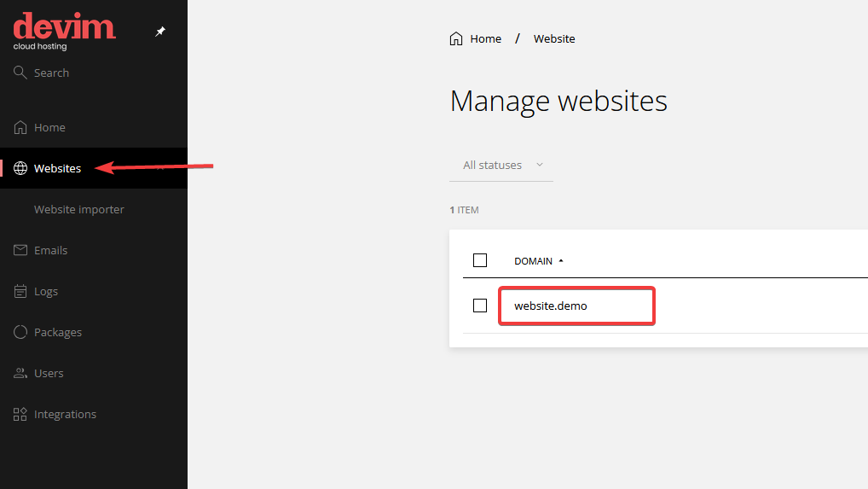Image resolution: width=868 pixels, height=489 pixels.
Task: Click the magnifying glass search icon
Action: coord(20,73)
